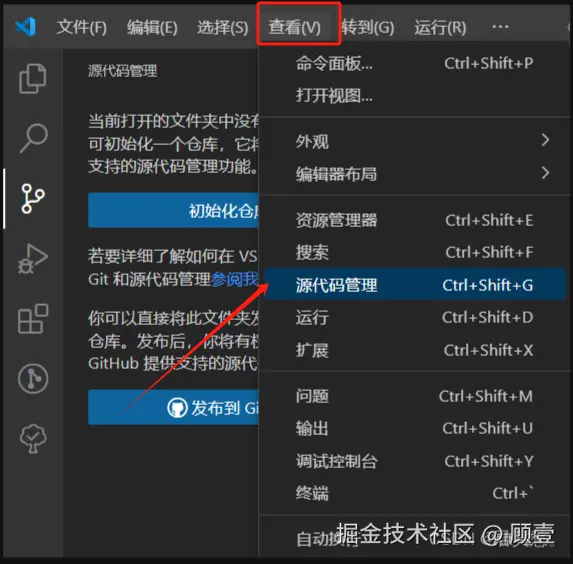
Task: Open the Explorer files icon in activity bar
Action: (x=33, y=79)
